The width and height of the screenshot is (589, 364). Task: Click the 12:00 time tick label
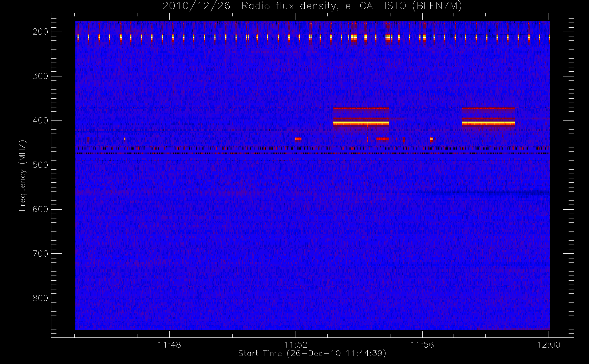[x=549, y=345]
